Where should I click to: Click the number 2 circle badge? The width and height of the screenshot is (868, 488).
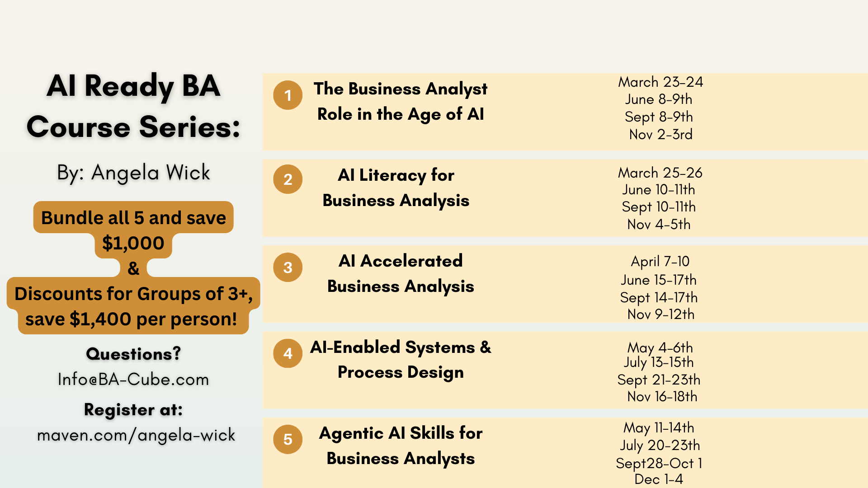pyautogui.click(x=288, y=179)
